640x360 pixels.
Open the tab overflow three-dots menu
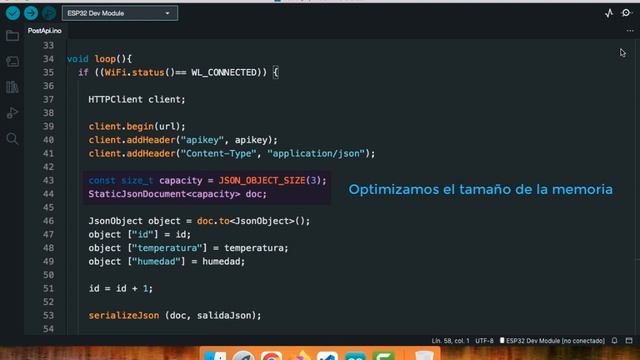pos(630,31)
